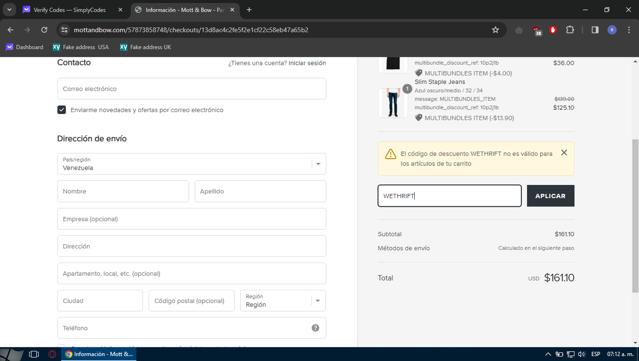This screenshot has height=361, width=639.
Task: Open Task View on taskbar
Action: [34, 354]
